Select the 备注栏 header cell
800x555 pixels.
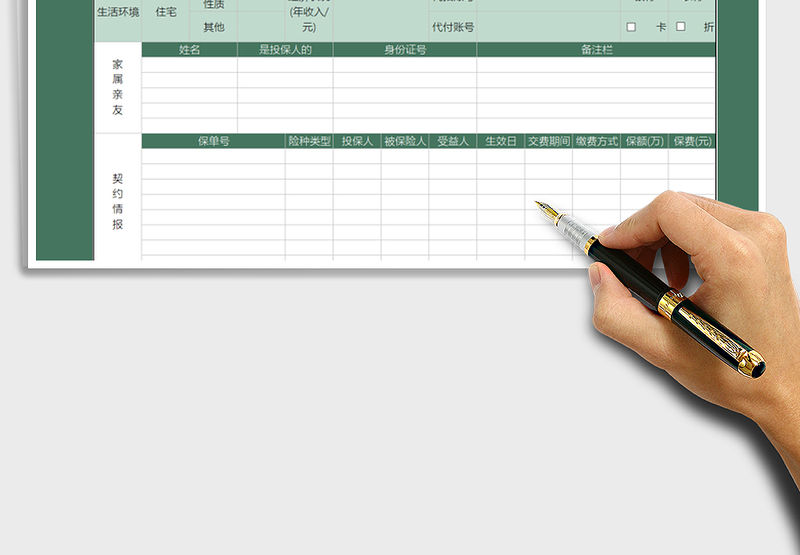tap(596, 50)
